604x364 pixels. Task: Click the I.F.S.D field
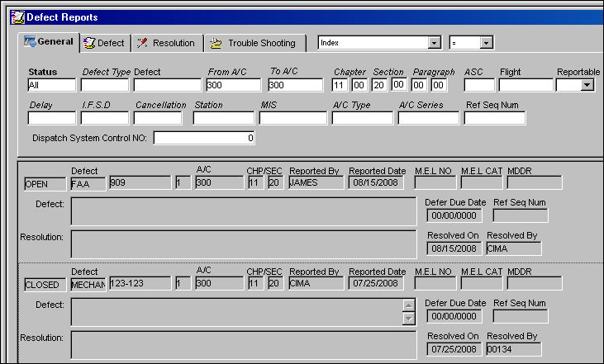pos(105,118)
